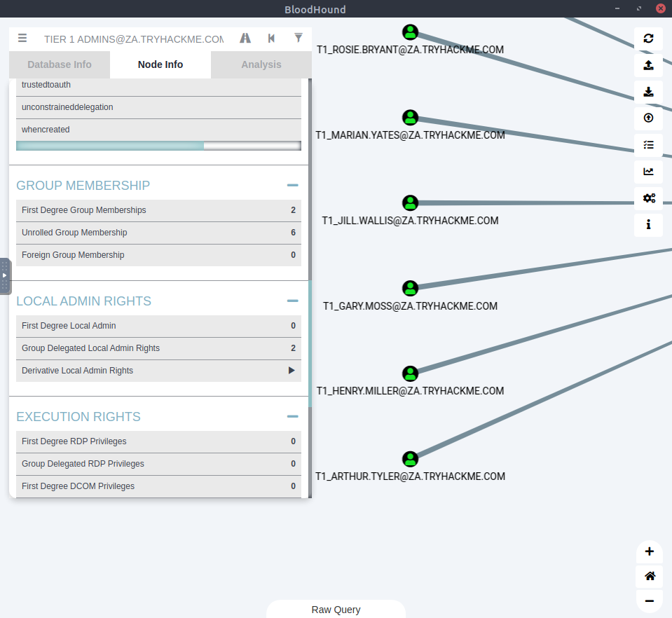Open the Upload Data icon
The height and width of the screenshot is (618, 672).
tap(649, 65)
